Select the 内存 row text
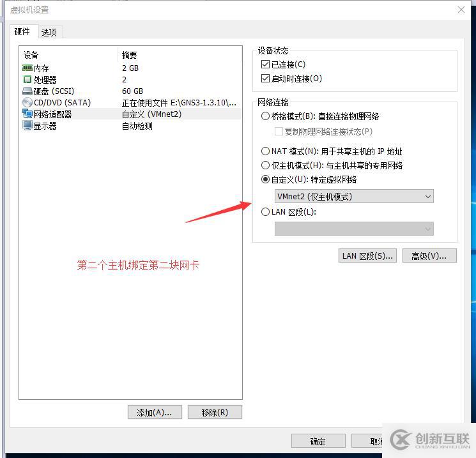Image resolution: width=476 pixels, height=458 pixels. [x=42, y=68]
